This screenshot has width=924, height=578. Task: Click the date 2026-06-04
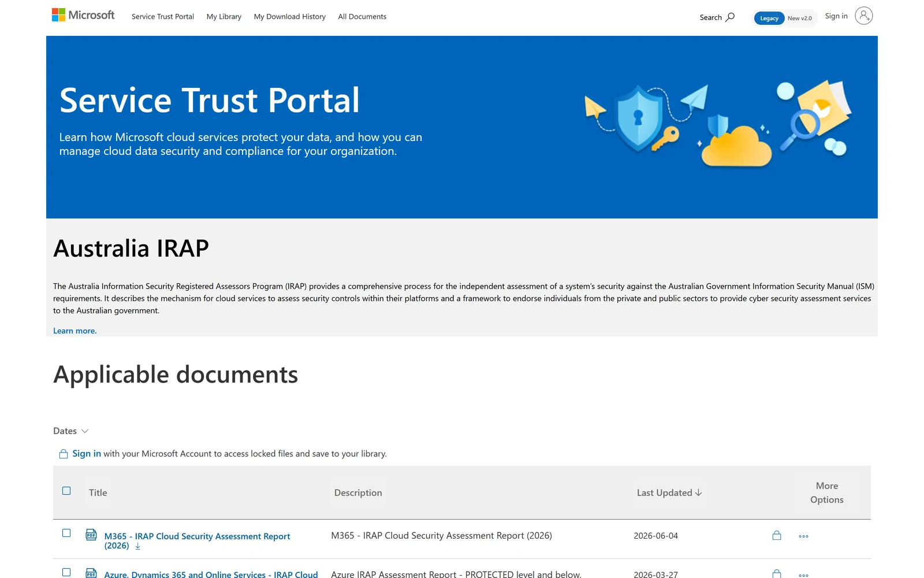click(655, 536)
